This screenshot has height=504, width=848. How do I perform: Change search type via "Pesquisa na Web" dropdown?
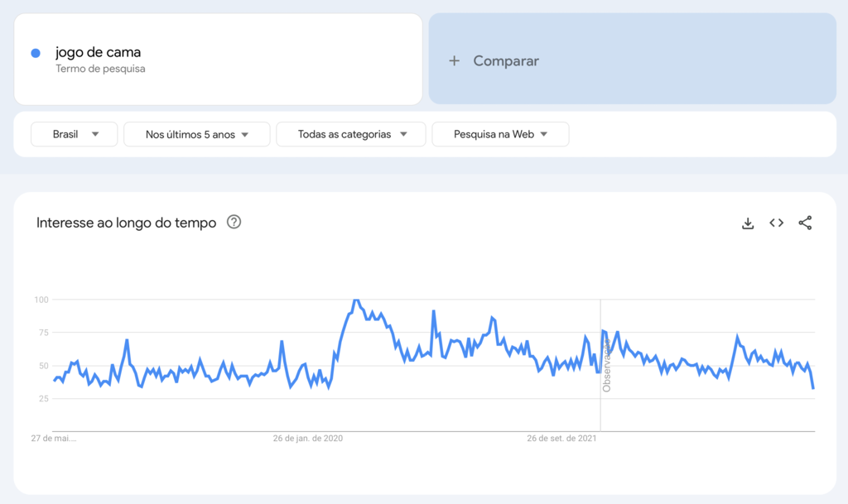[500, 133]
